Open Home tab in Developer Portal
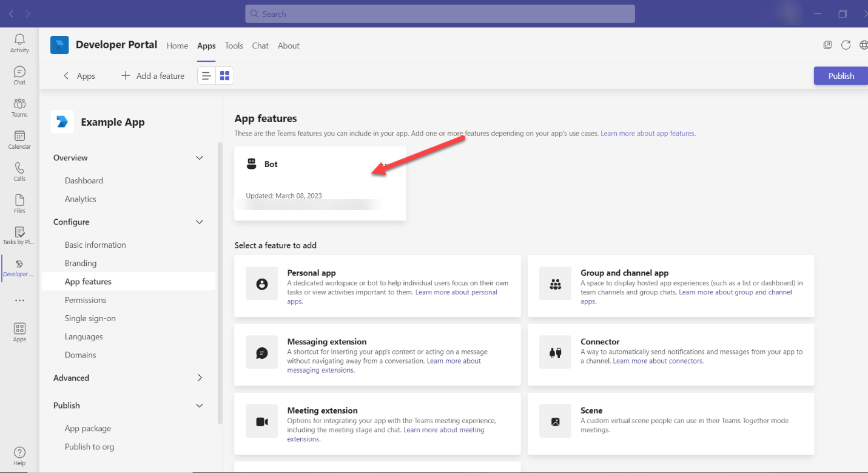 pyautogui.click(x=177, y=46)
